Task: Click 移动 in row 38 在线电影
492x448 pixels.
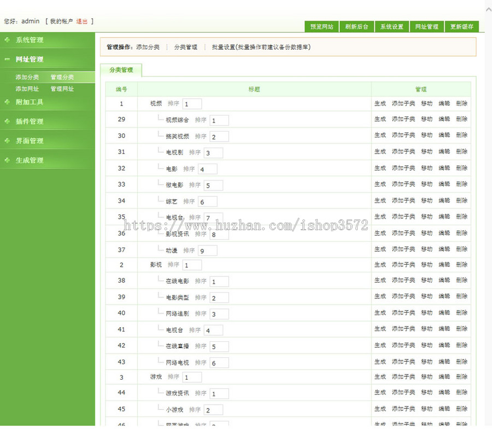Action: (427, 281)
